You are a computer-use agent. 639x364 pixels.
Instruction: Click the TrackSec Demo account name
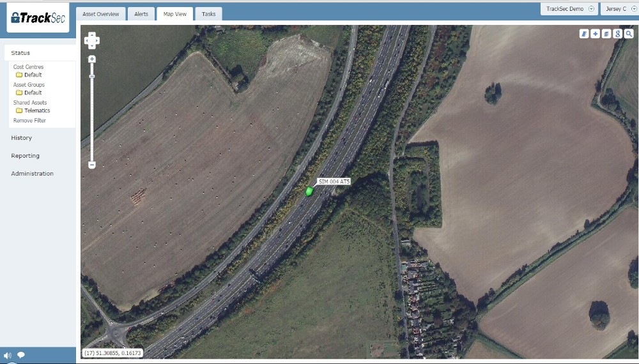tap(565, 8)
